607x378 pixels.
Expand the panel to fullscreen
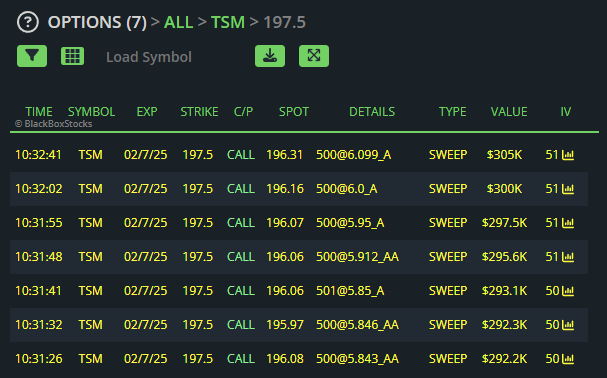(x=314, y=56)
